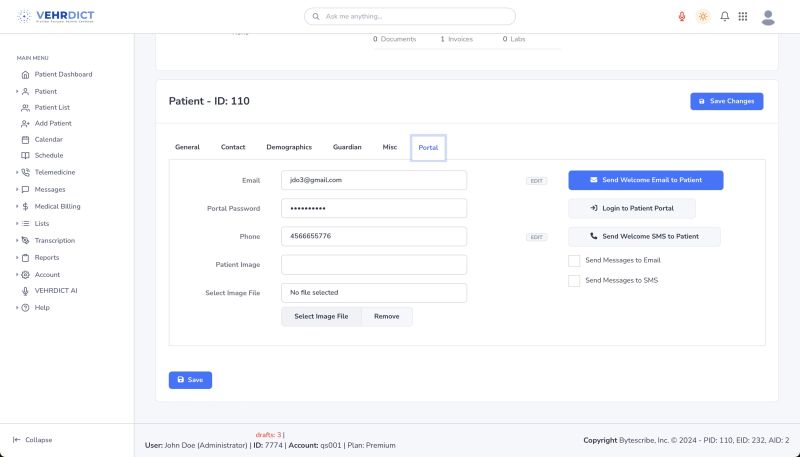Click the Patient person icon in sidebar
The height and width of the screenshot is (457, 800).
pyautogui.click(x=25, y=92)
